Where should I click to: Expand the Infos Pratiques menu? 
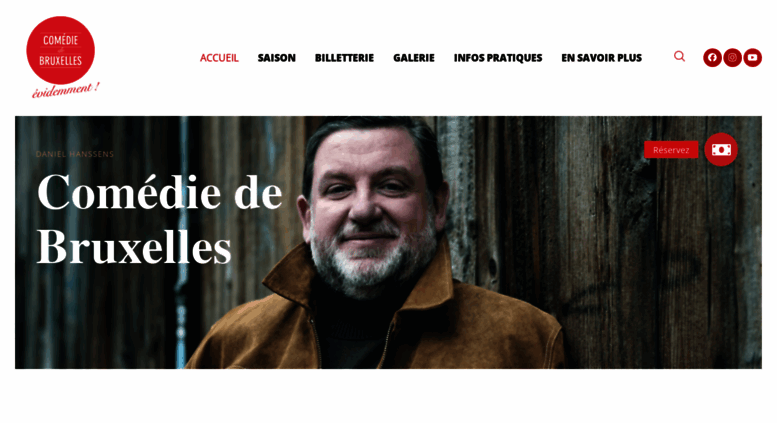[498, 58]
